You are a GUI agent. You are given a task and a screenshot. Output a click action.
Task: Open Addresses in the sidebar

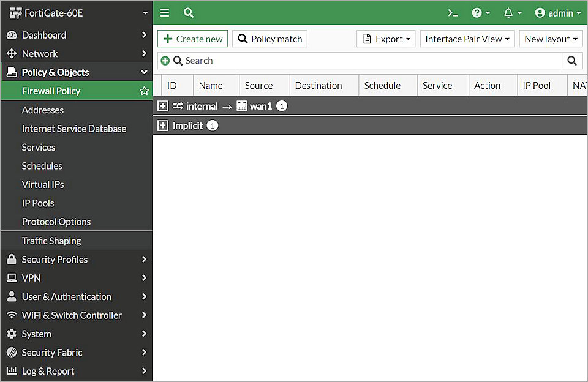pos(43,110)
